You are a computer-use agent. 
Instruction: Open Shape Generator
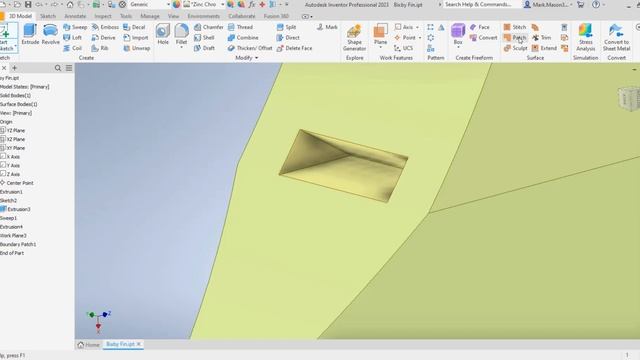pos(354,37)
